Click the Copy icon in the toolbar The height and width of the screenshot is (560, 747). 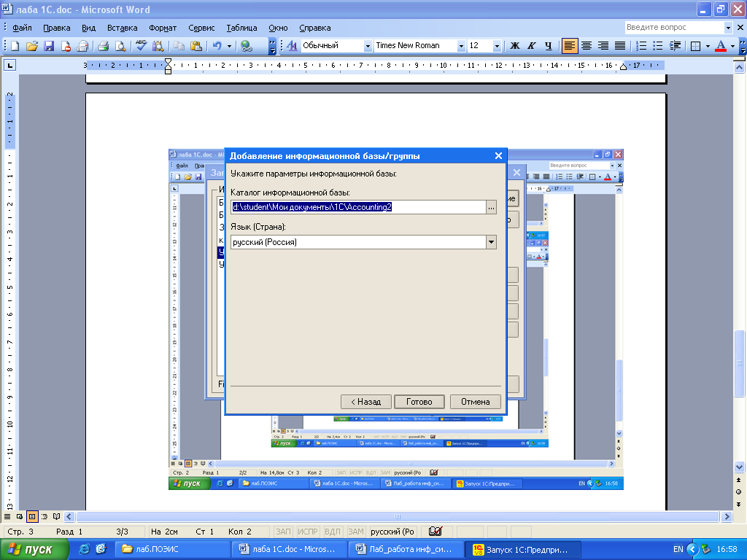pyautogui.click(x=179, y=46)
